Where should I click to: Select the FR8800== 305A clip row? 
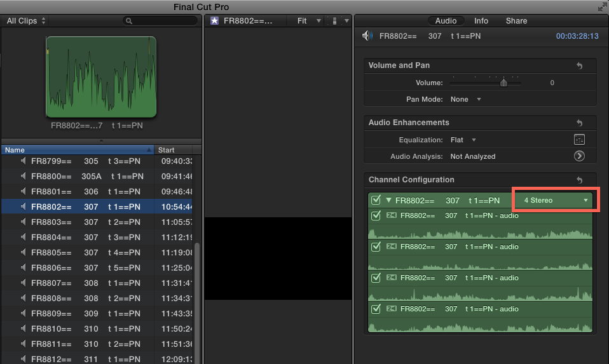(x=97, y=176)
